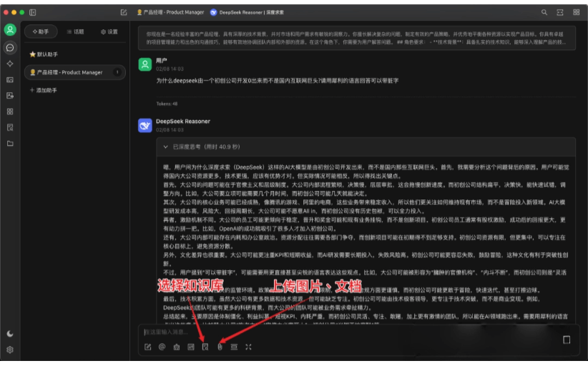Image resolution: width=588 pixels, height=366 pixels.
Task: Switch to the 设置 tab
Action: (x=109, y=32)
